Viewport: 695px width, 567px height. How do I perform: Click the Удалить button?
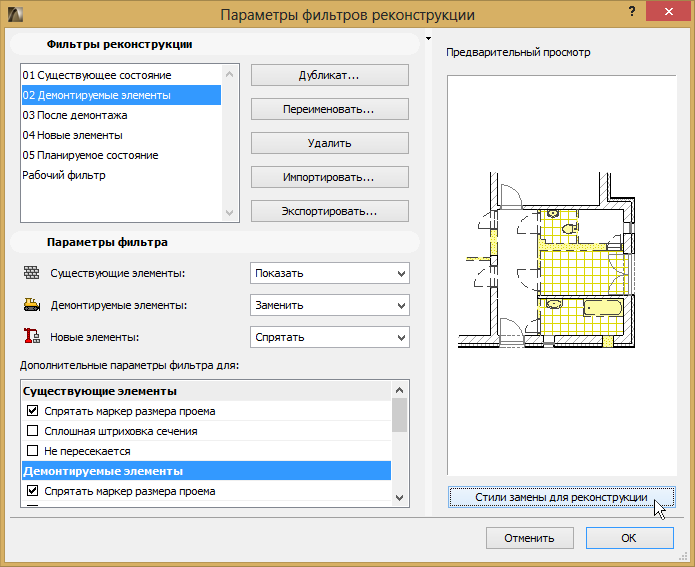330,143
